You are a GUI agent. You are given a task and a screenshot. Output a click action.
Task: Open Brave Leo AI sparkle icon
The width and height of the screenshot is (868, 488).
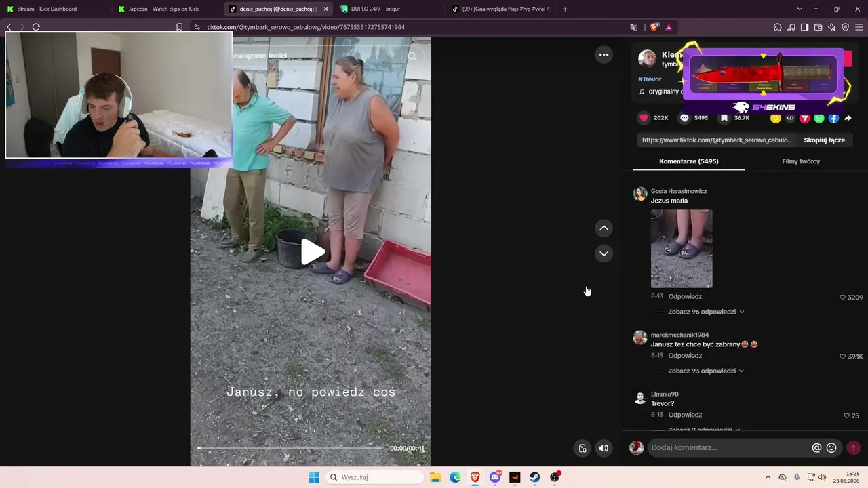point(832,27)
